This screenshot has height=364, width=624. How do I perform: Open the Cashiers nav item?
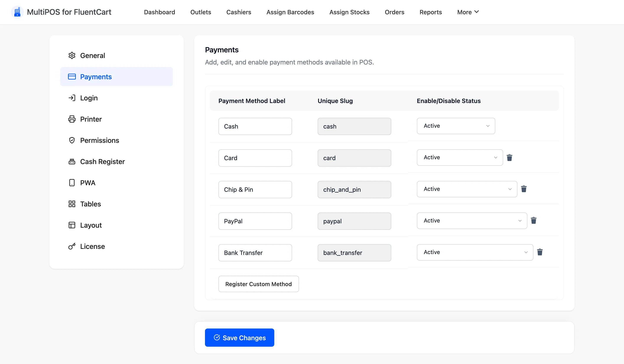click(x=239, y=12)
